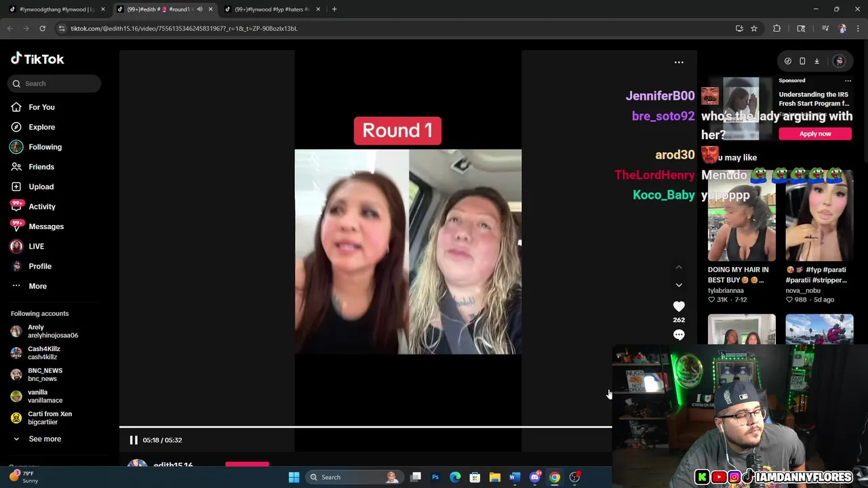Seek in the video progress bar
Image resolution: width=868 pixels, height=488 pixels.
click(x=366, y=427)
